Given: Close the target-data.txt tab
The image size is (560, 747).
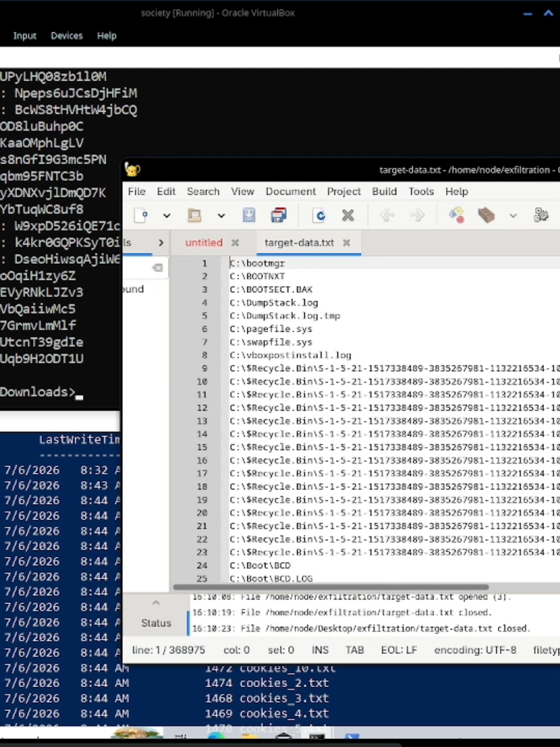Looking at the screenshot, I should click(346, 243).
